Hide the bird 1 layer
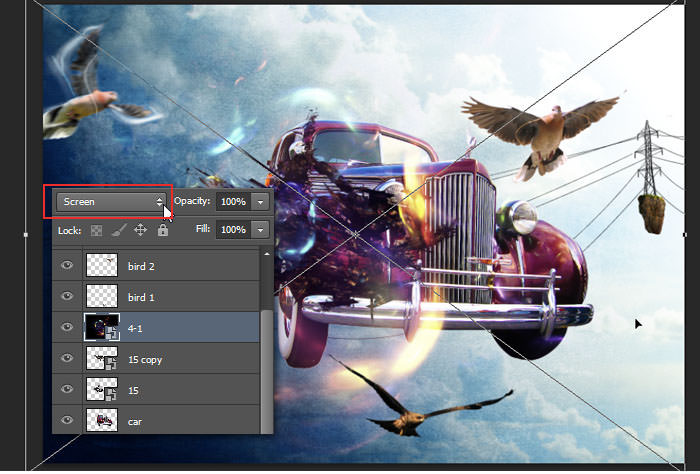700x474 pixels. [67, 296]
